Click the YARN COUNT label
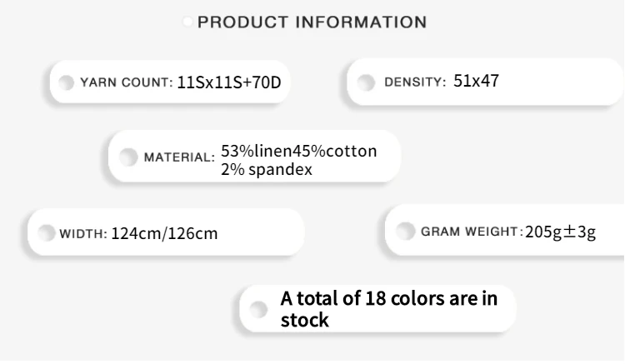This screenshot has height=364, width=625. tap(126, 82)
